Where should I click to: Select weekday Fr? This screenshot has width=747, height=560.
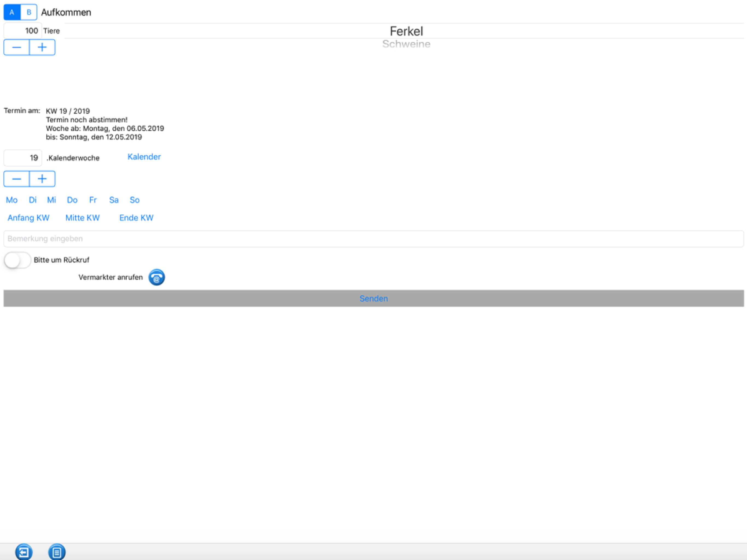pyautogui.click(x=93, y=200)
